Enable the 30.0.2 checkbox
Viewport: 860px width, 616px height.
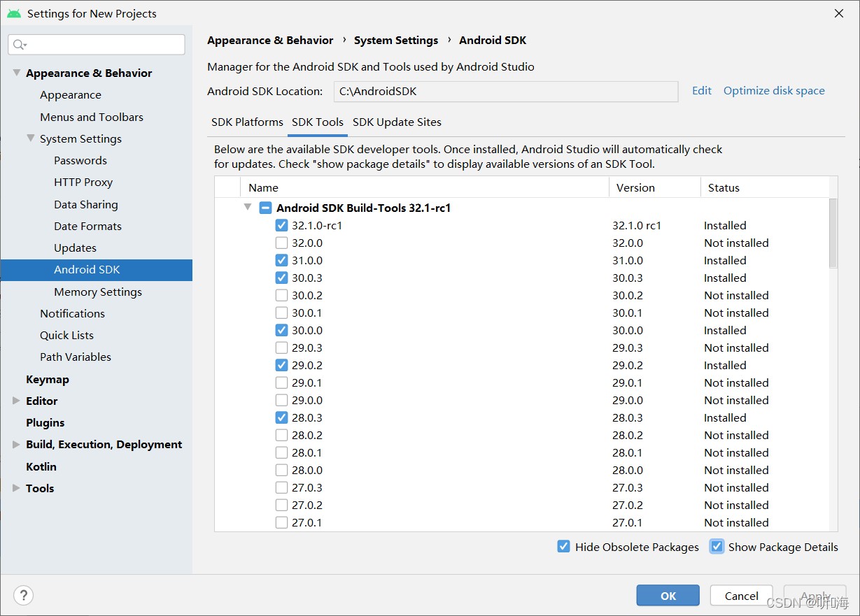[x=281, y=295]
